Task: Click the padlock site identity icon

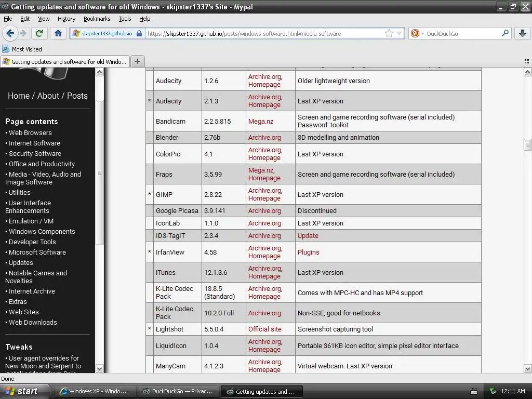Action: click(139, 33)
